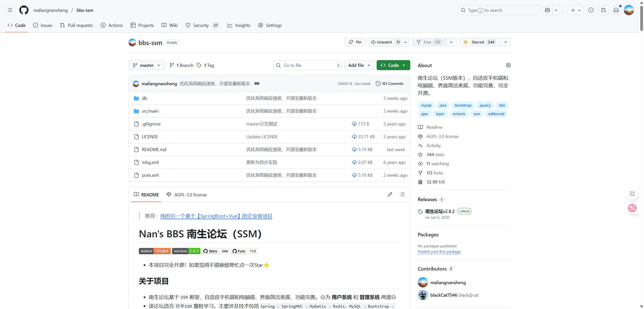Toggle the Starred button

479,42
